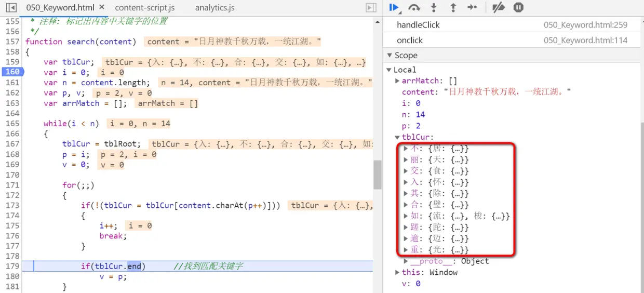Expand the this: Window entry
The image size is (644, 293).
pyautogui.click(x=397, y=272)
